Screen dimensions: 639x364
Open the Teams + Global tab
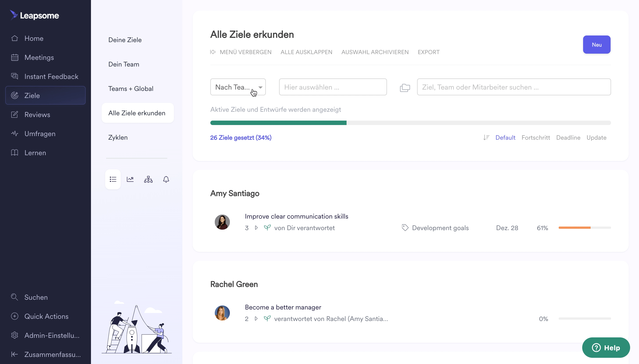point(131,89)
